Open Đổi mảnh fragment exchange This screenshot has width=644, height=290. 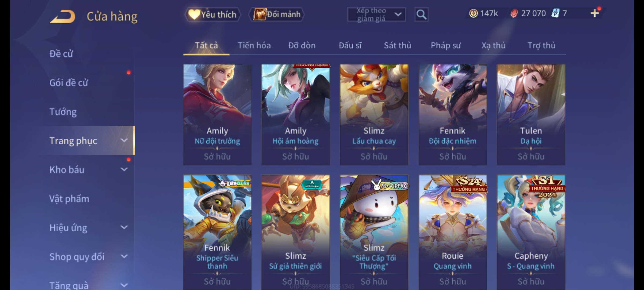[277, 14]
